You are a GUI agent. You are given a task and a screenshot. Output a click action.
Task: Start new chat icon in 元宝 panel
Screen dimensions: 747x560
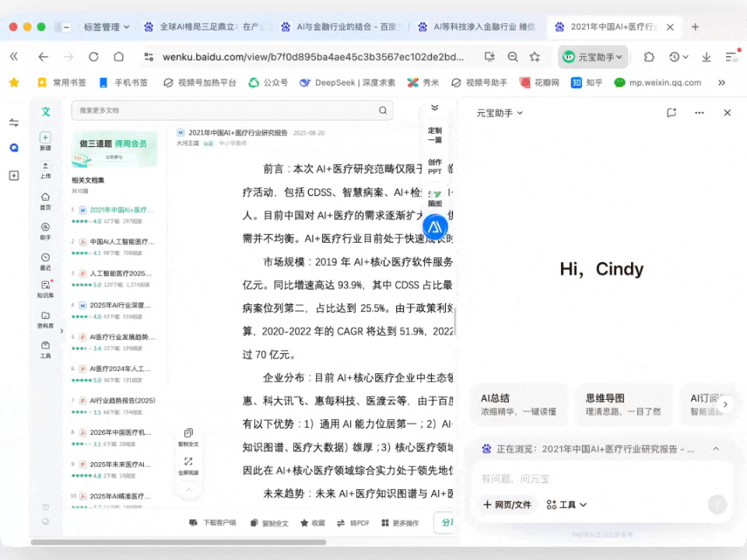[672, 113]
